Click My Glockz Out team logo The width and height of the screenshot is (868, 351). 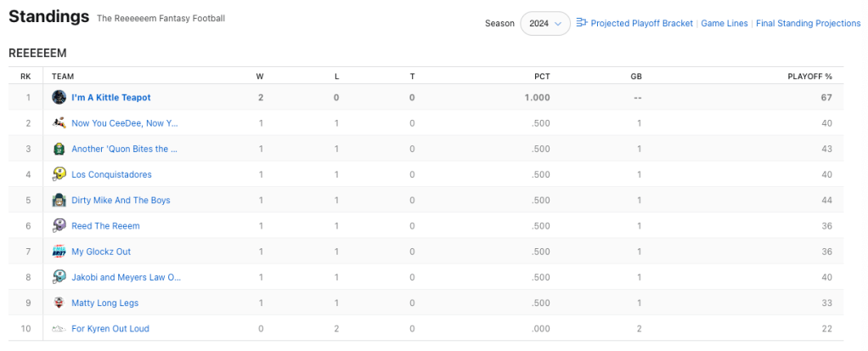[x=59, y=252]
